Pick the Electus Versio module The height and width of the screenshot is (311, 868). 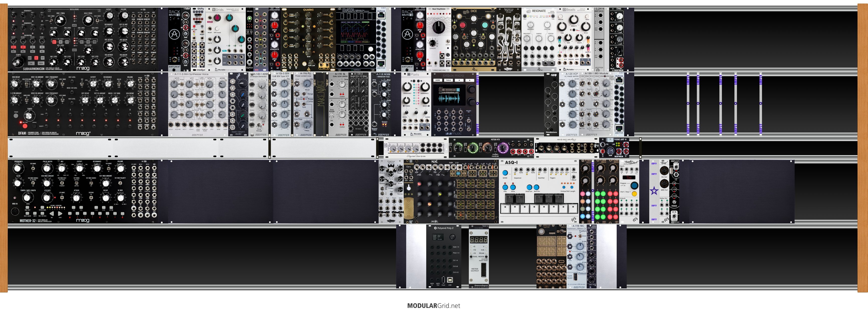[391, 192]
